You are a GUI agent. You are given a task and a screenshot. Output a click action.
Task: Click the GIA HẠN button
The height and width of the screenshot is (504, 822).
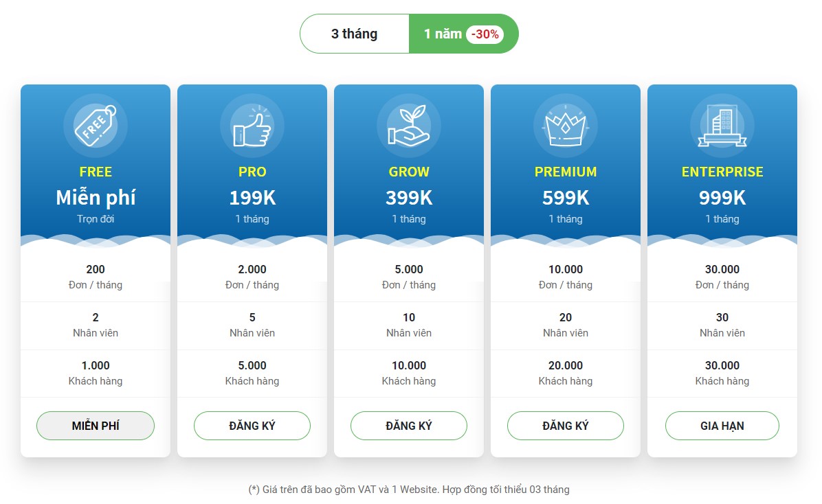pos(722,426)
